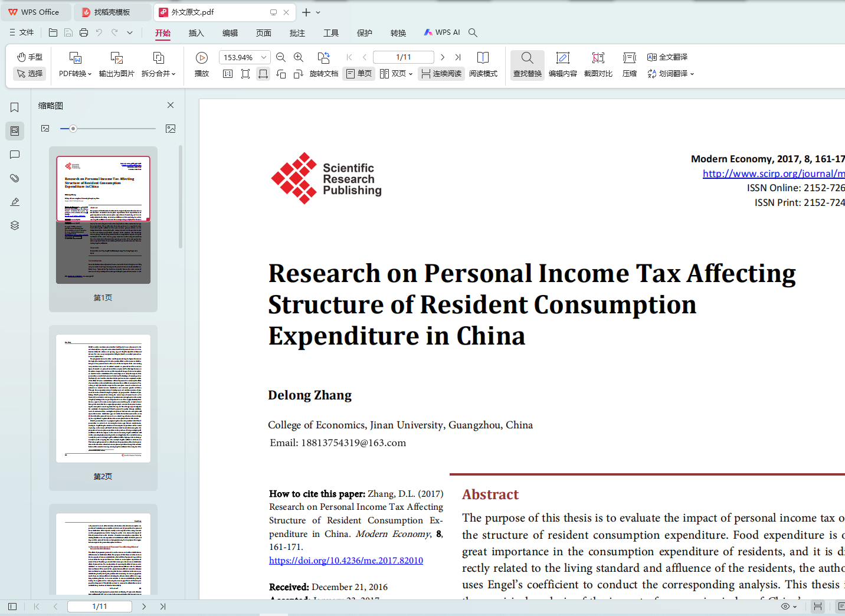
Task: Close the 缩略图 thumbnail panel
Action: pos(171,105)
